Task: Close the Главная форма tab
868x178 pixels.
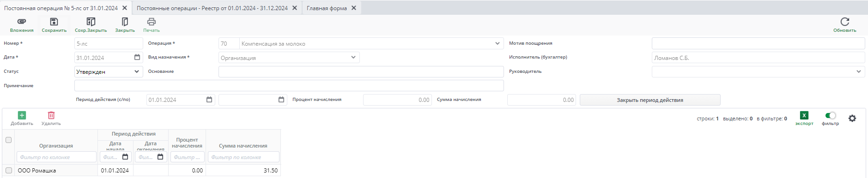Action: (x=354, y=8)
